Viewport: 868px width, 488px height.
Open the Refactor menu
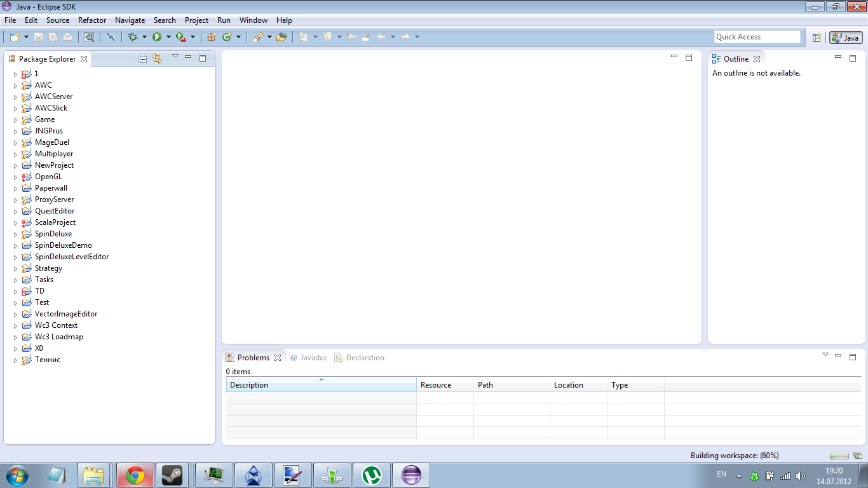(x=92, y=20)
